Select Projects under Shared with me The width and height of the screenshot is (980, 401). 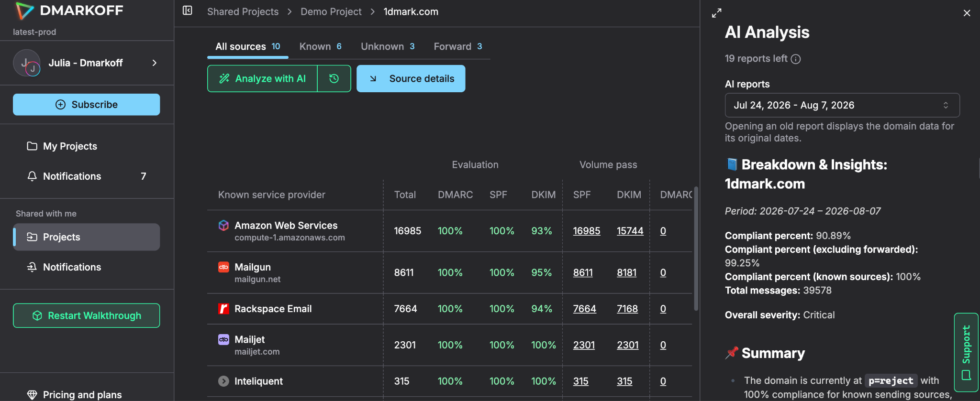tap(87, 237)
